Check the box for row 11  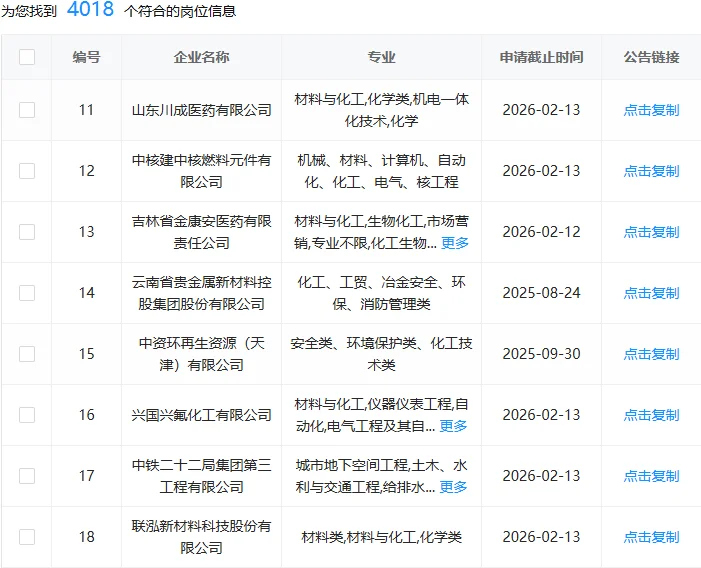[x=27, y=110]
